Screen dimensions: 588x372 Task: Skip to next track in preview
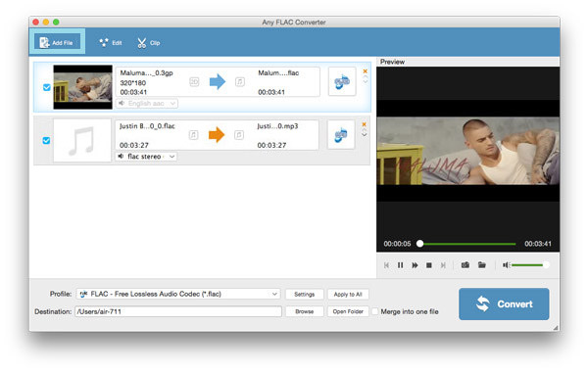443,265
